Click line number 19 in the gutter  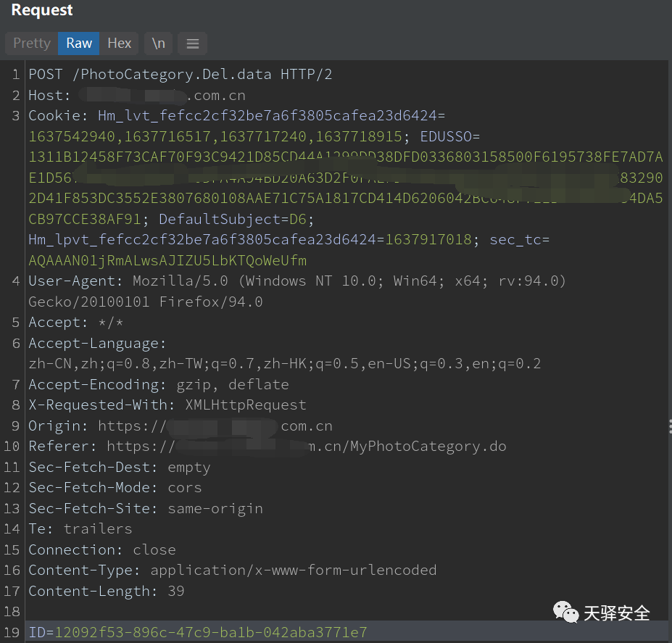(15, 633)
